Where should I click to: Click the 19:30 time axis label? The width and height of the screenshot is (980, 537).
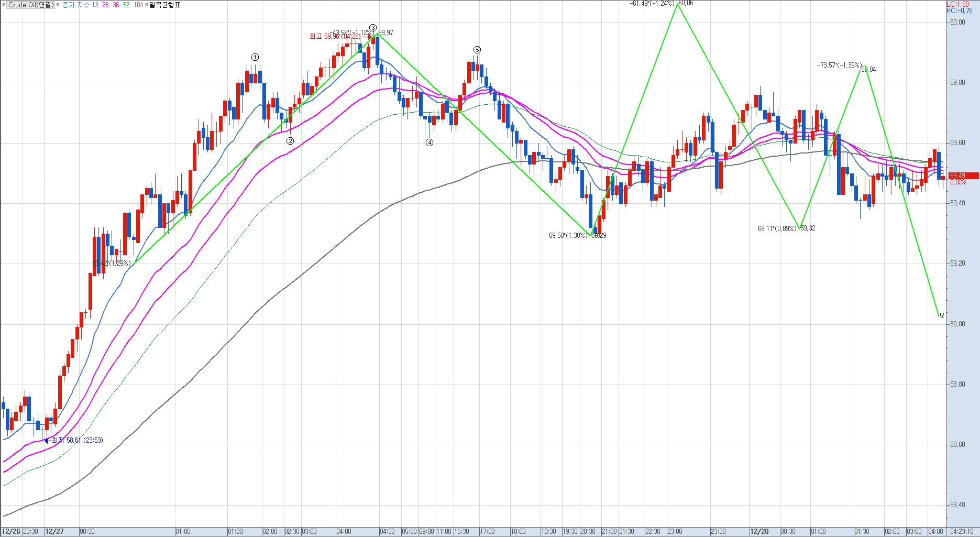(x=571, y=531)
